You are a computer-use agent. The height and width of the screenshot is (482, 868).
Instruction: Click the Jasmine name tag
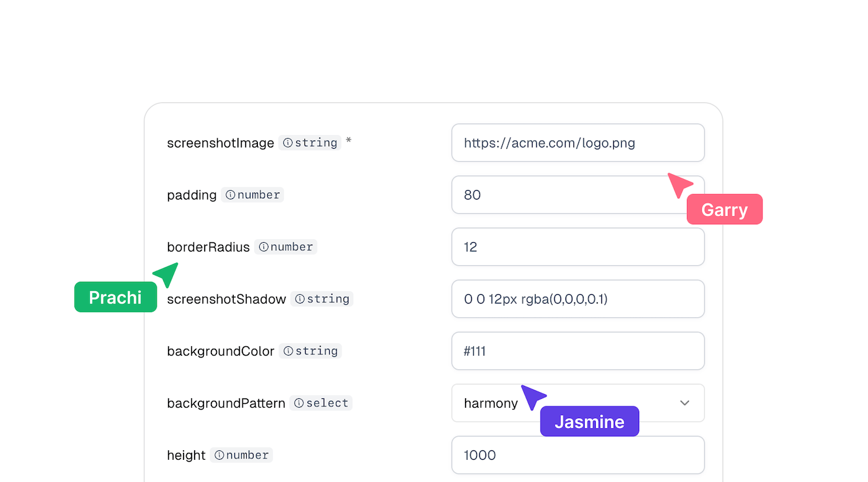point(590,421)
